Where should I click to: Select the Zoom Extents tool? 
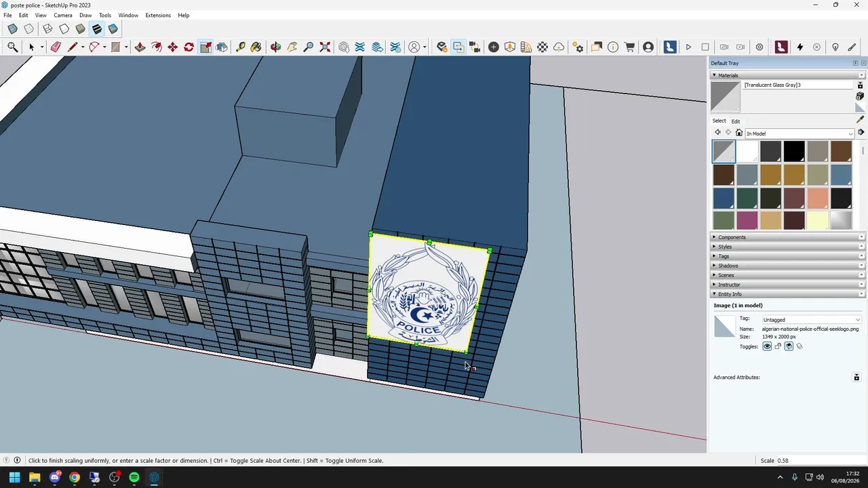point(325,47)
